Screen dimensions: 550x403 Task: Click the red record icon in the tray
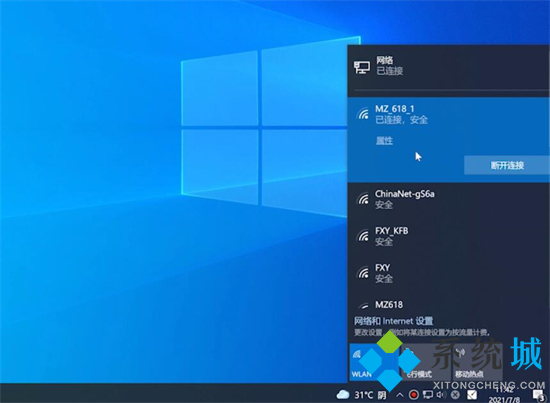(414, 395)
